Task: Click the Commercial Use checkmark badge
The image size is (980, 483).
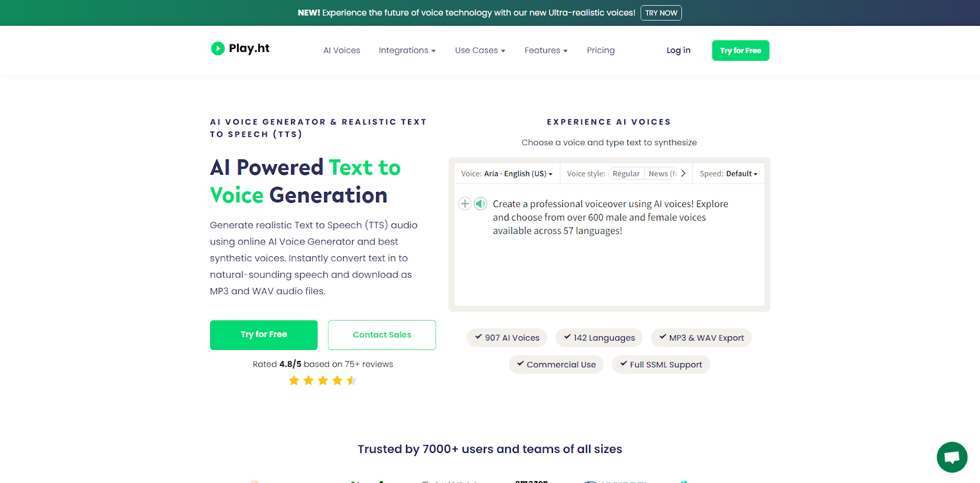Action: click(x=556, y=365)
